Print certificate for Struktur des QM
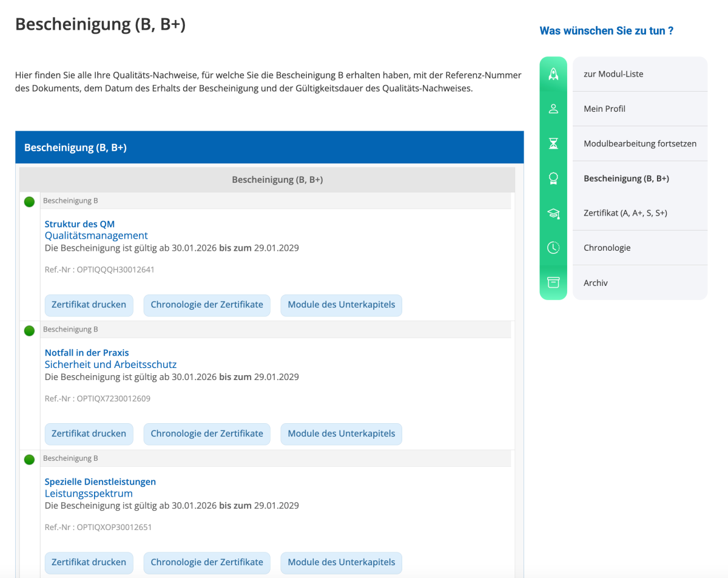 point(89,305)
